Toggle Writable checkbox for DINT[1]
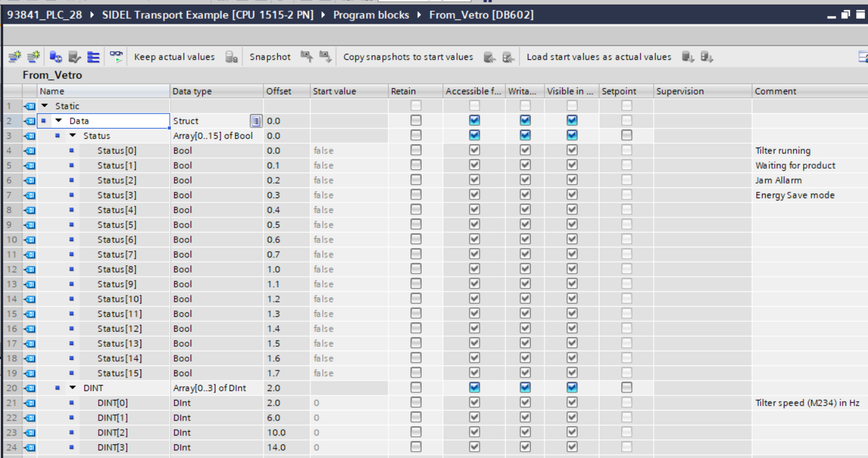Image resolution: width=868 pixels, height=458 pixels. (x=525, y=417)
